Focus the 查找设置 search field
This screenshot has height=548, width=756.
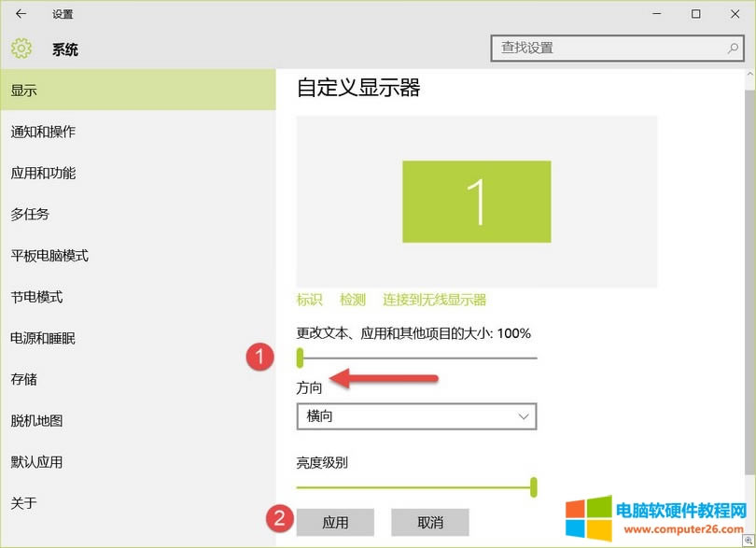(617, 49)
